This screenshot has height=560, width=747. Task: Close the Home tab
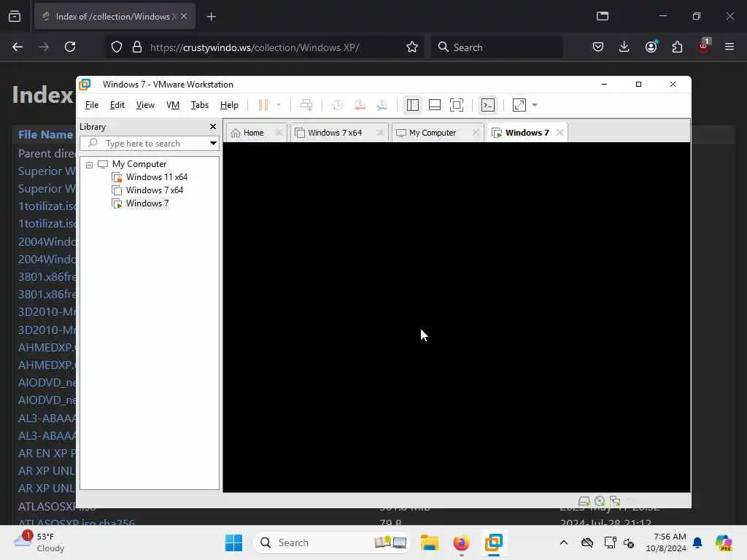pos(279,133)
